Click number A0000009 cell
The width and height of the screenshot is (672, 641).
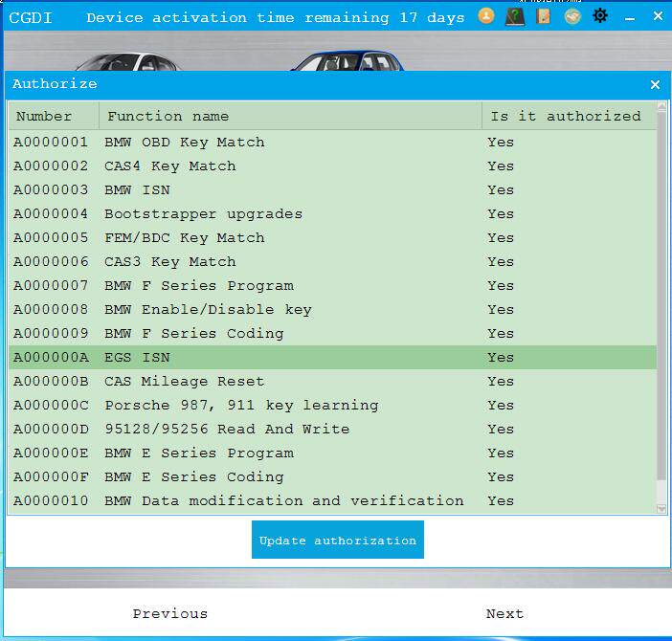pos(51,334)
